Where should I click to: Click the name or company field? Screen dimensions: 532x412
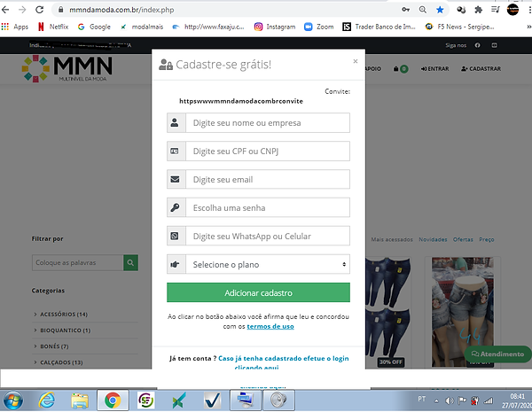tap(268, 123)
